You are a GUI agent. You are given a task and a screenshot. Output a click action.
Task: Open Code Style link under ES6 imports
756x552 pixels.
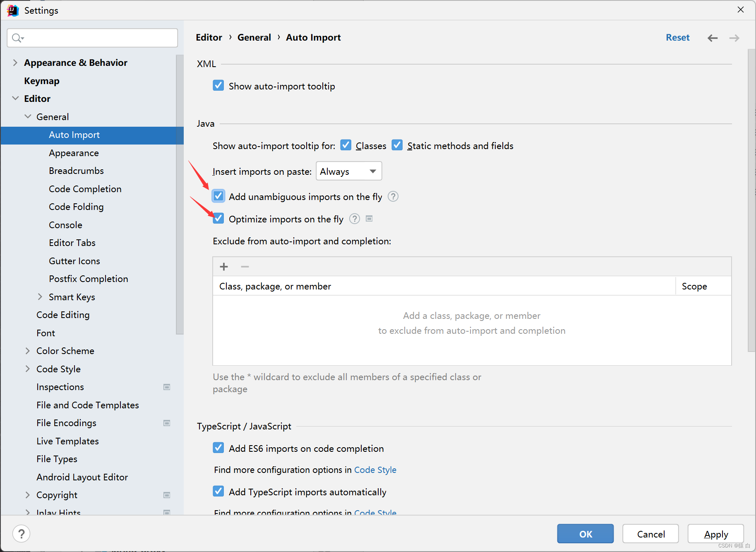pos(375,470)
